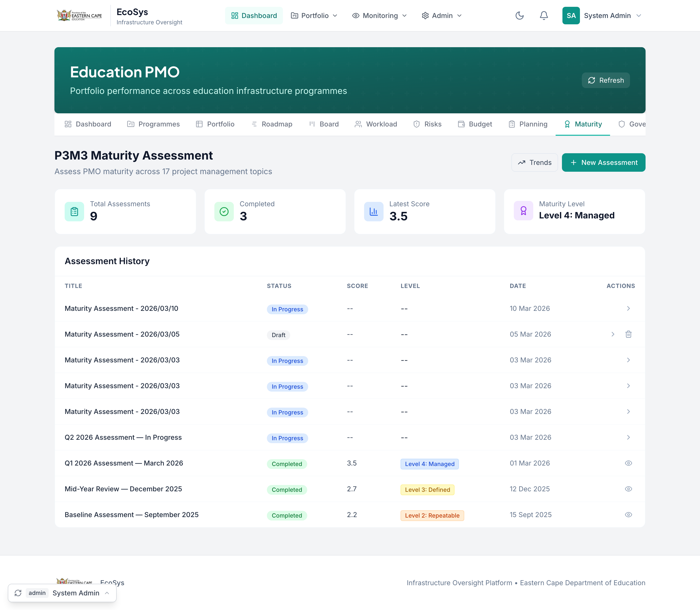Switch to the Risks tab
The image size is (700, 610).
point(427,124)
